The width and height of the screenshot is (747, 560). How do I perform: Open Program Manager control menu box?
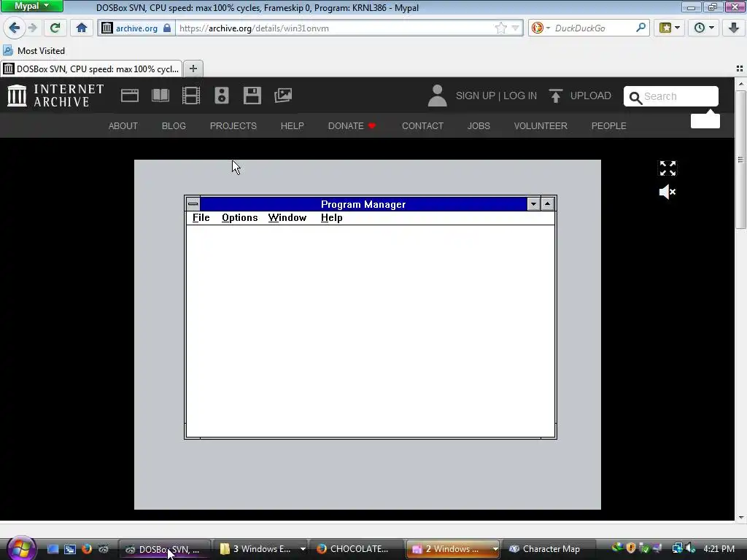(193, 204)
